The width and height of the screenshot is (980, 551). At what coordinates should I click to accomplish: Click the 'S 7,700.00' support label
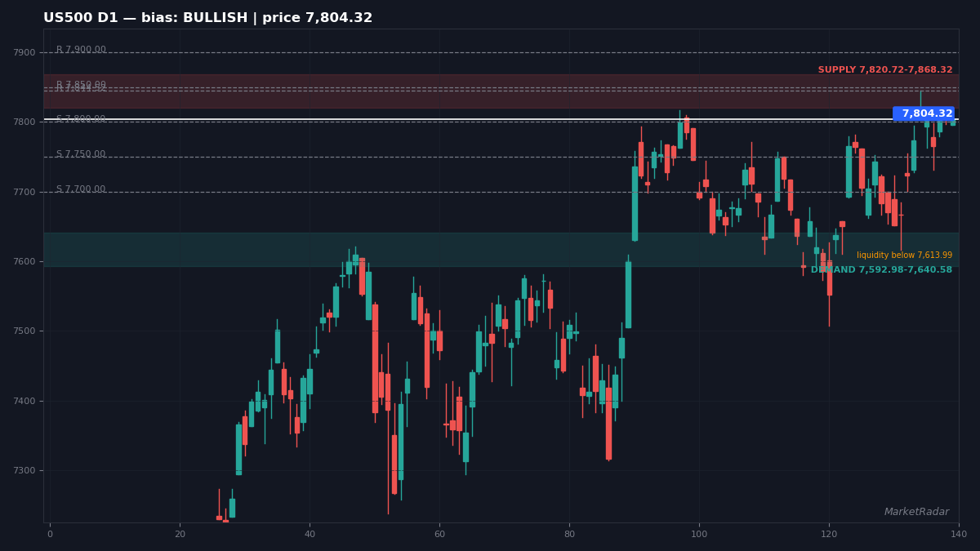tap(81, 189)
